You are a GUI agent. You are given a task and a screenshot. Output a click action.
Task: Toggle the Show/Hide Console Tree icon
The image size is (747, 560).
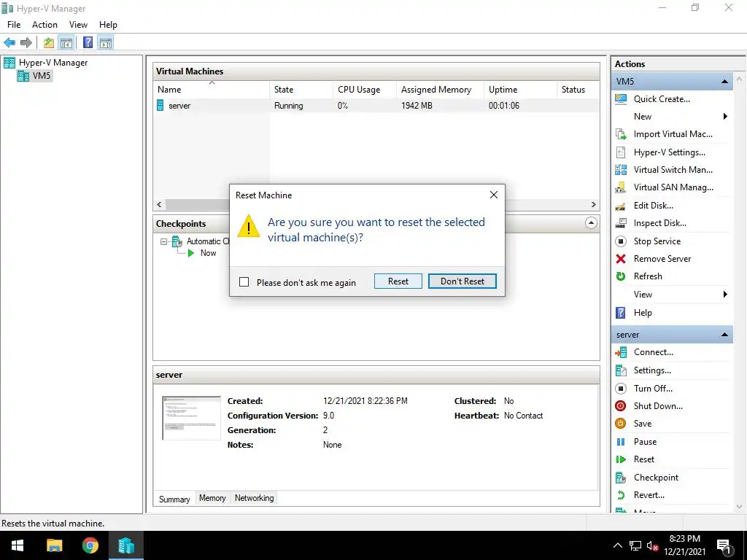pyautogui.click(x=66, y=43)
